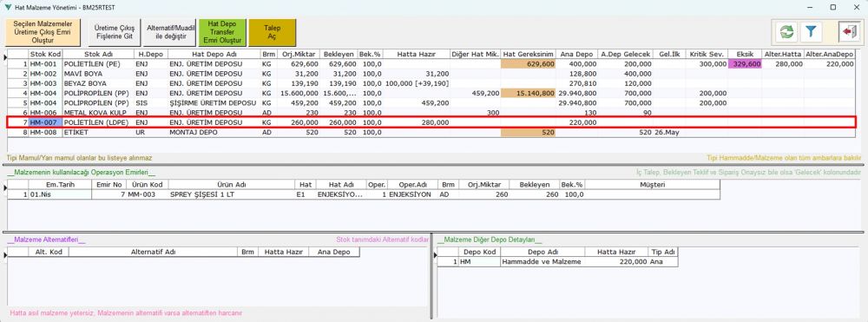This screenshot has height=322, width=868.
Task: Select stock code HM-001 cell
Action: [45, 64]
